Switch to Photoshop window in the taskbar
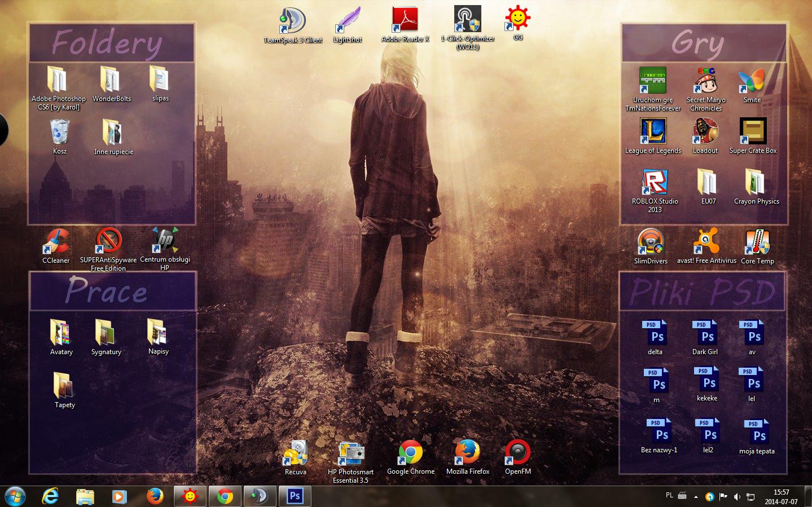The image size is (812, 507). 295,496
